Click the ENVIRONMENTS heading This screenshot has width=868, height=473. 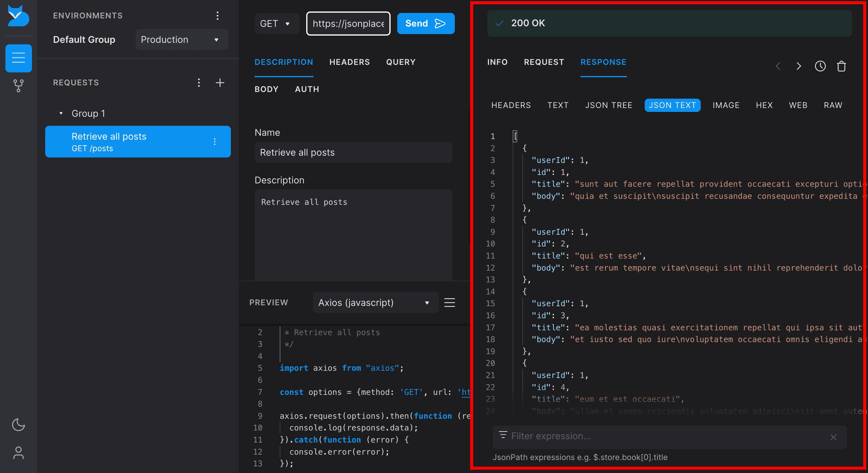[x=88, y=15]
